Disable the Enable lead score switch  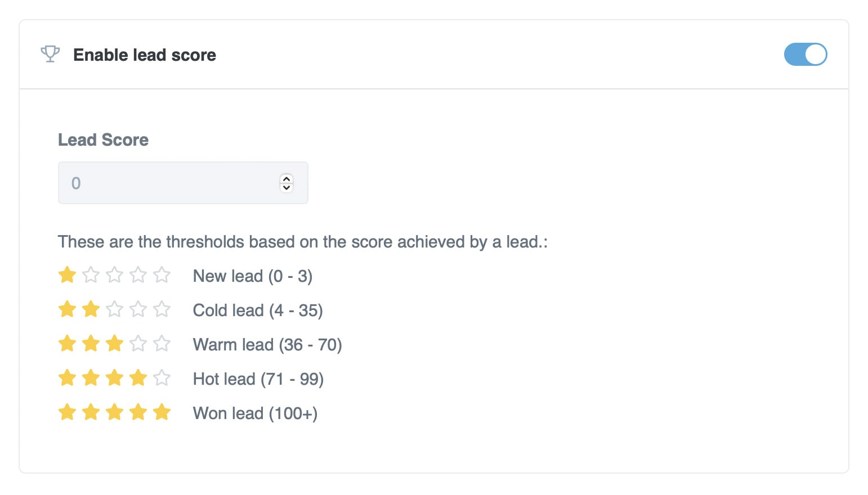point(805,55)
